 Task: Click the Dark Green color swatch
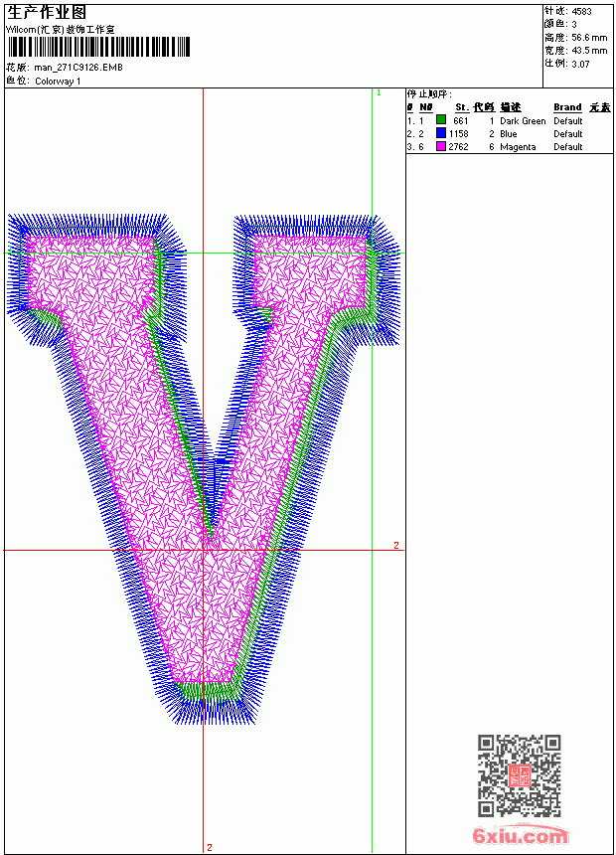(441, 119)
